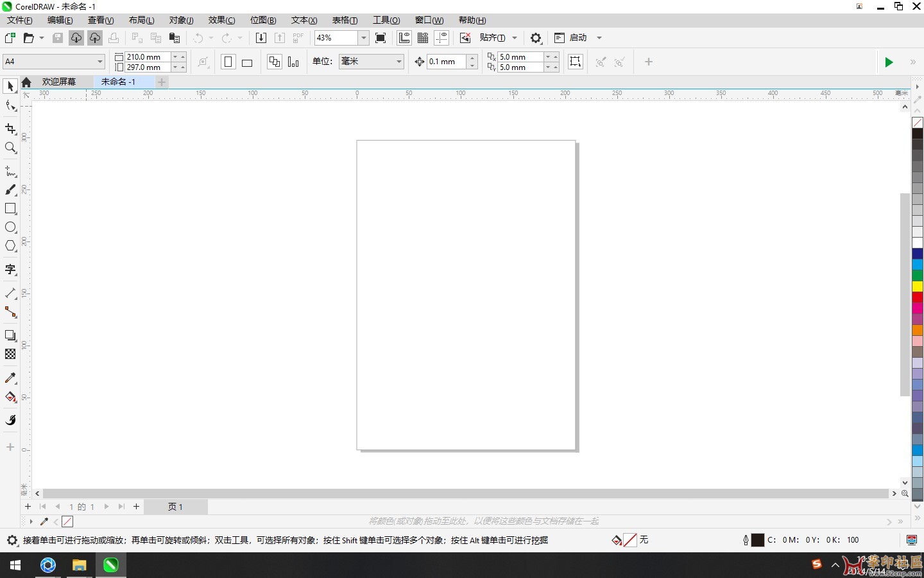
Task: Select the Interactive Fill bucket tool
Action: point(10,397)
